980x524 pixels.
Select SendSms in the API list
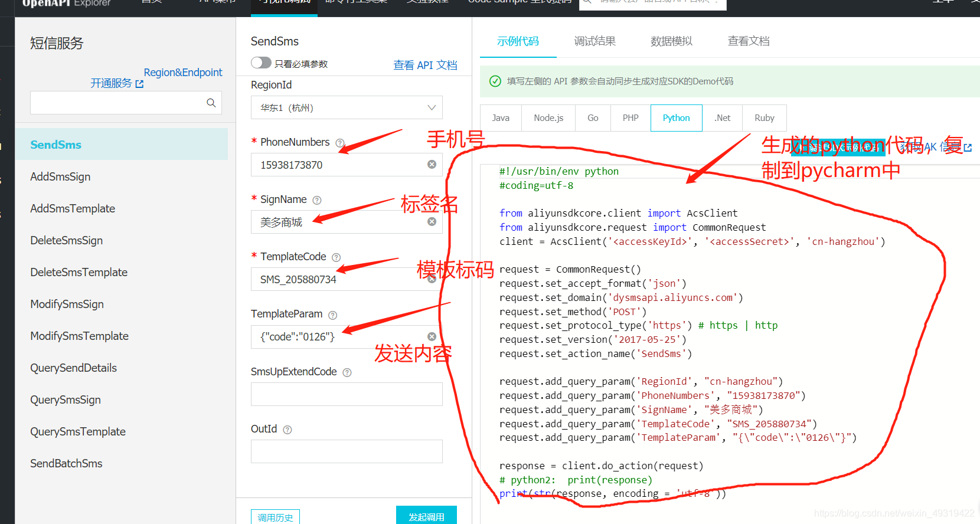[121, 145]
